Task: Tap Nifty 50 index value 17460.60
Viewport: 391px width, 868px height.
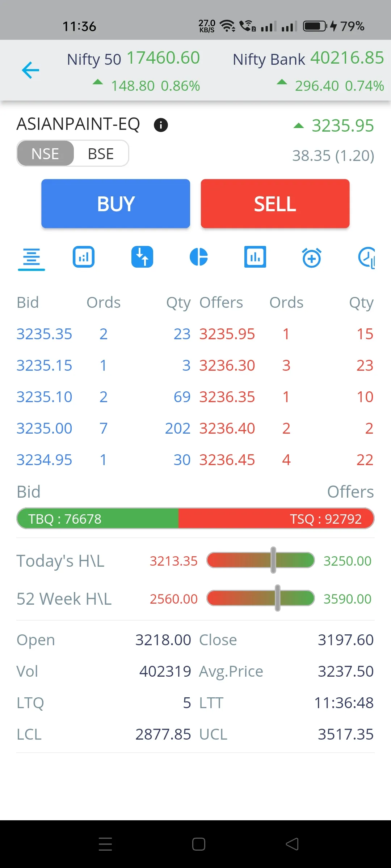Action: tap(163, 58)
